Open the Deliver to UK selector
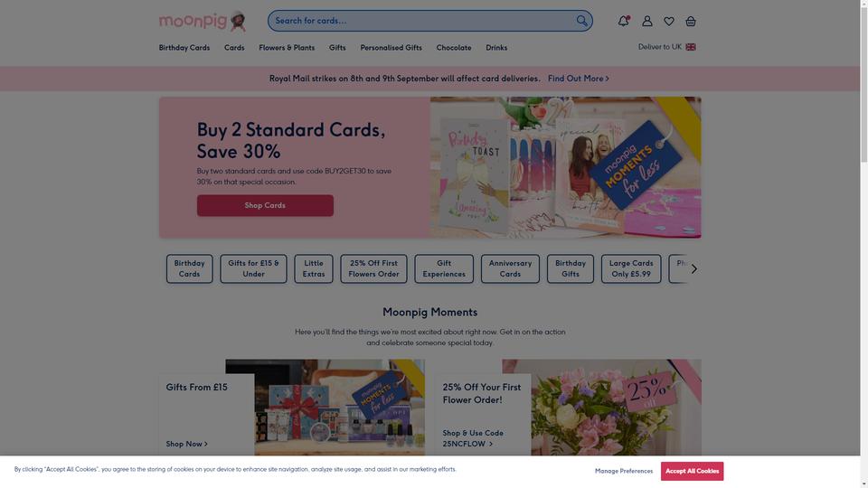The image size is (868, 488). [666, 47]
